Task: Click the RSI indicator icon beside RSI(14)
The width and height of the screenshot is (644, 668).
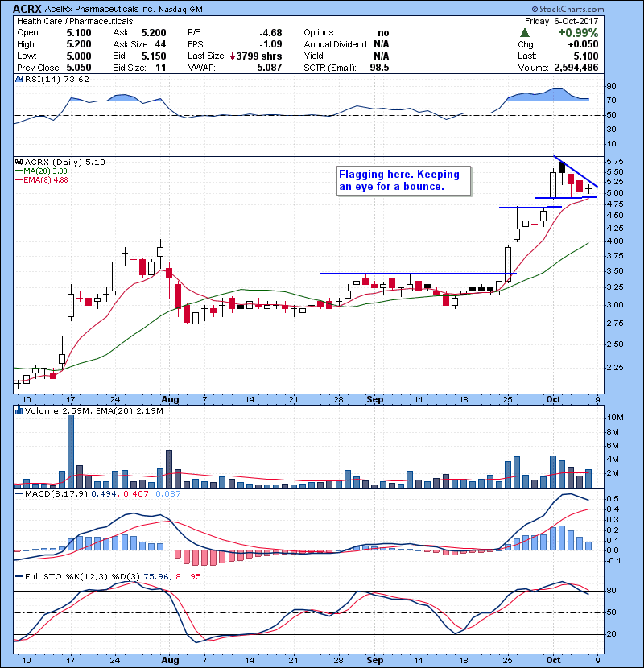Action: 19,79
